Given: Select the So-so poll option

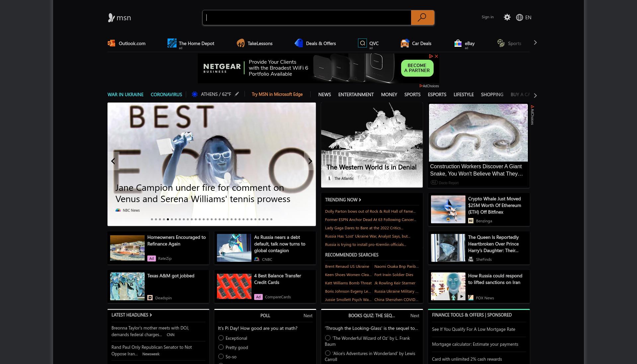Looking at the screenshot, I should point(221,356).
